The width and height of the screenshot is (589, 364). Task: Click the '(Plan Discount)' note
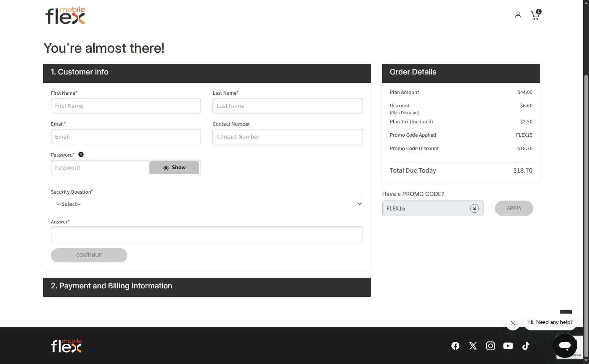404,113
